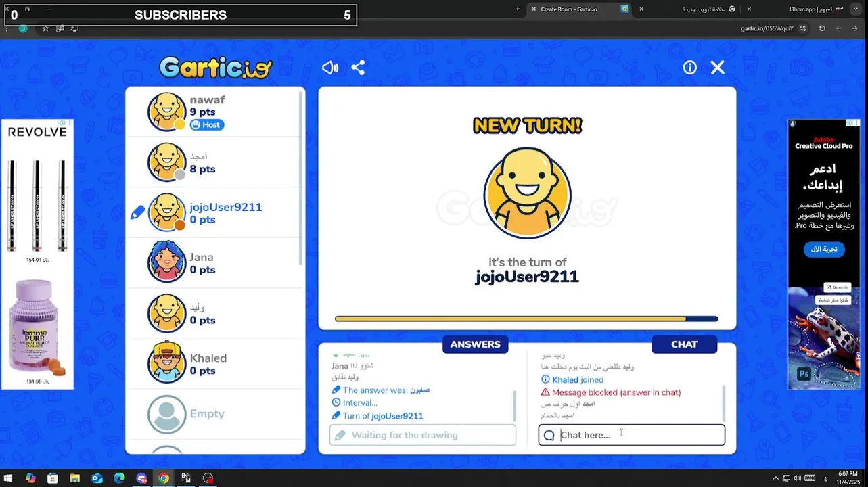The width and height of the screenshot is (868, 487).
Task: Click the Host badge under nawaf
Action: (206, 124)
